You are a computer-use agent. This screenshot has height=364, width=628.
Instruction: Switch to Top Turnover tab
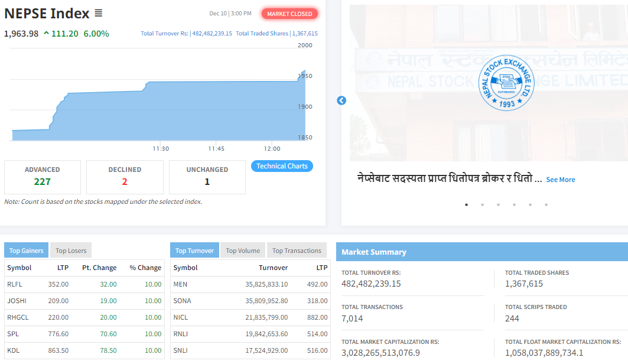pos(194,251)
